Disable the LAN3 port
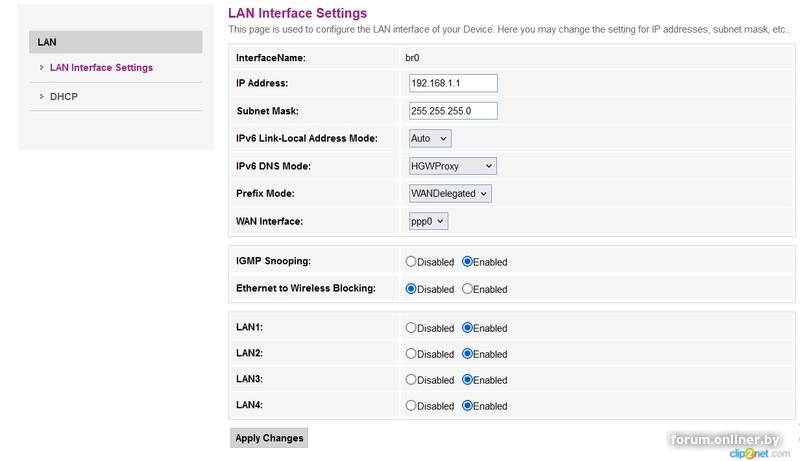 (x=411, y=380)
